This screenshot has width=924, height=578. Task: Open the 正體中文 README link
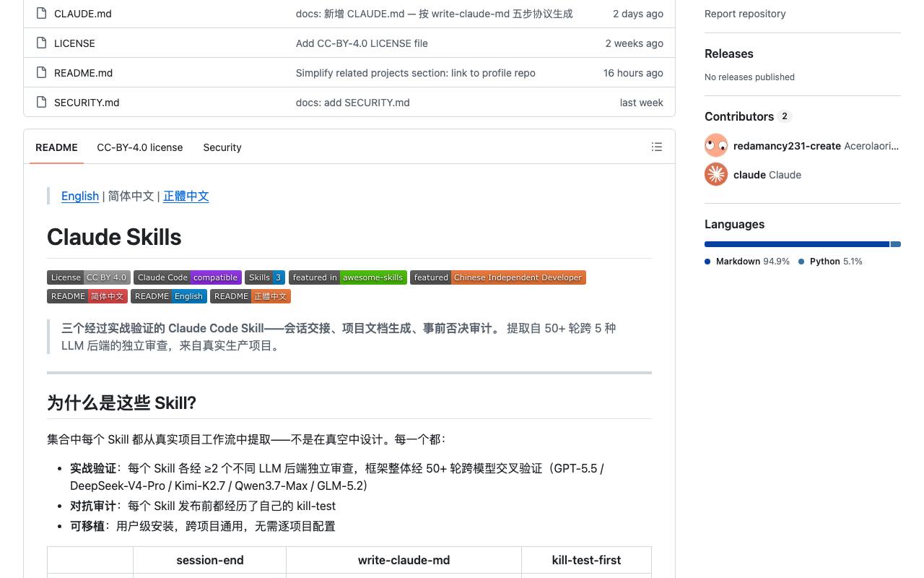(x=186, y=196)
